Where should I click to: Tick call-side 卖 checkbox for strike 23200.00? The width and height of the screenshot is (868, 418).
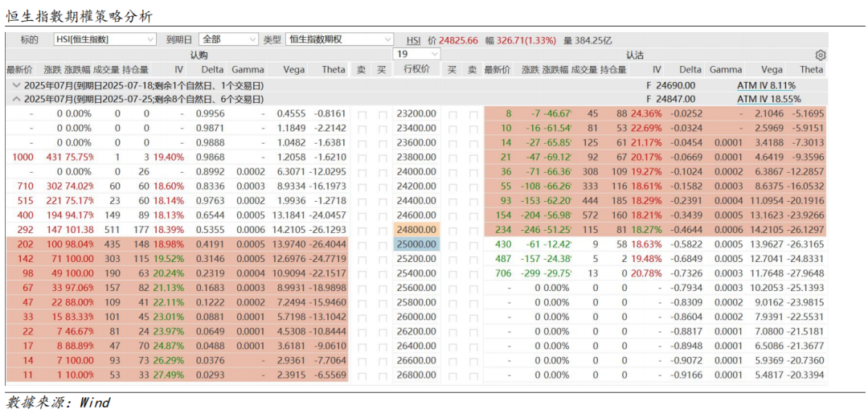[x=362, y=115]
